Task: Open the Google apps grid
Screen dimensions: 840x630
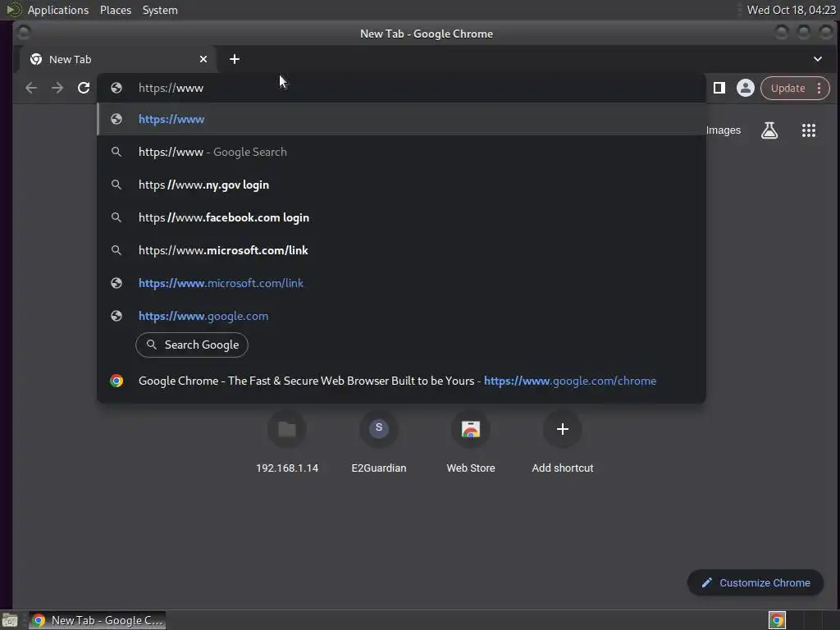Action: (x=808, y=130)
